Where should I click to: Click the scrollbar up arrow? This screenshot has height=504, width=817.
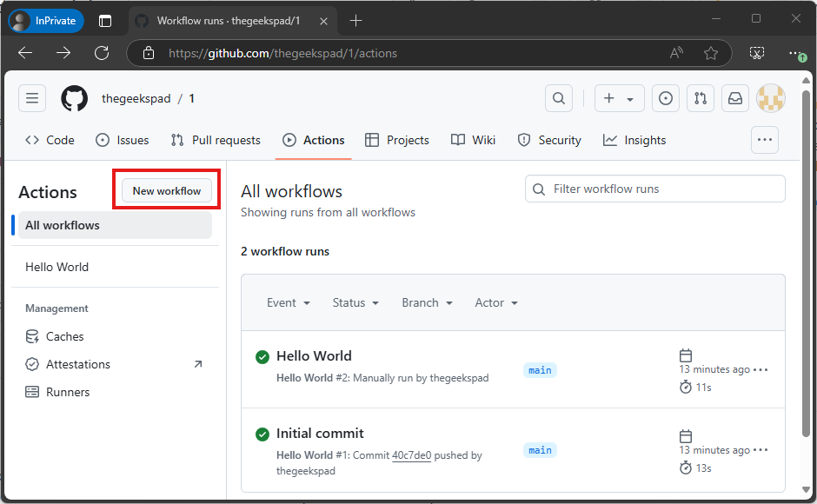[x=806, y=80]
